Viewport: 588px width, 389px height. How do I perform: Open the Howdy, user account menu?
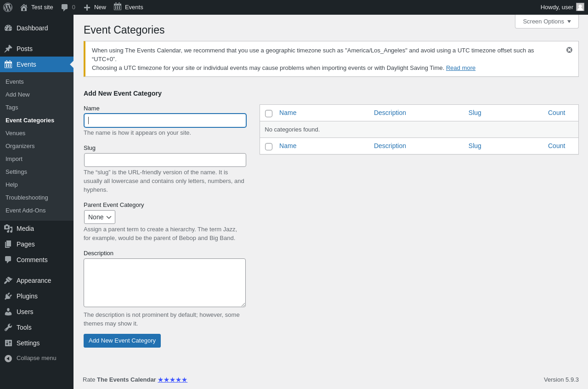coord(562,7)
